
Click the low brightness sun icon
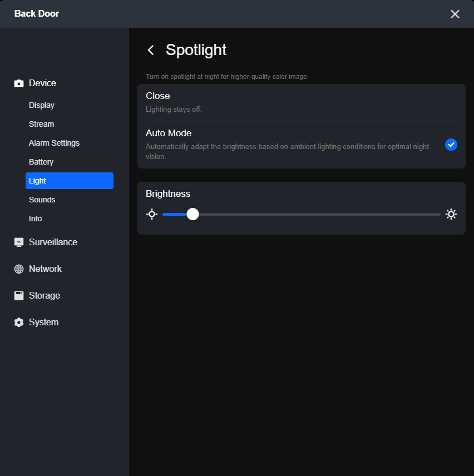[x=152, y=214]
